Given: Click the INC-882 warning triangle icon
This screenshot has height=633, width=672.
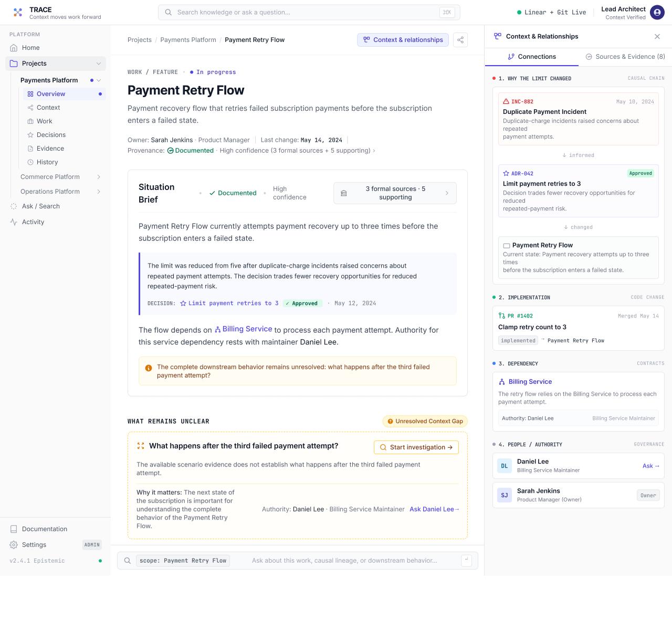Looking at the screenshot, I should pos(506,101).
